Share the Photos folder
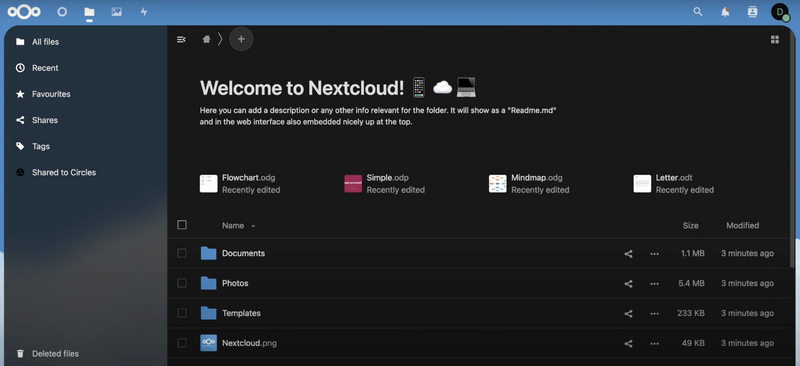Screen dimensions: 800x366 (x=628, y=283)
